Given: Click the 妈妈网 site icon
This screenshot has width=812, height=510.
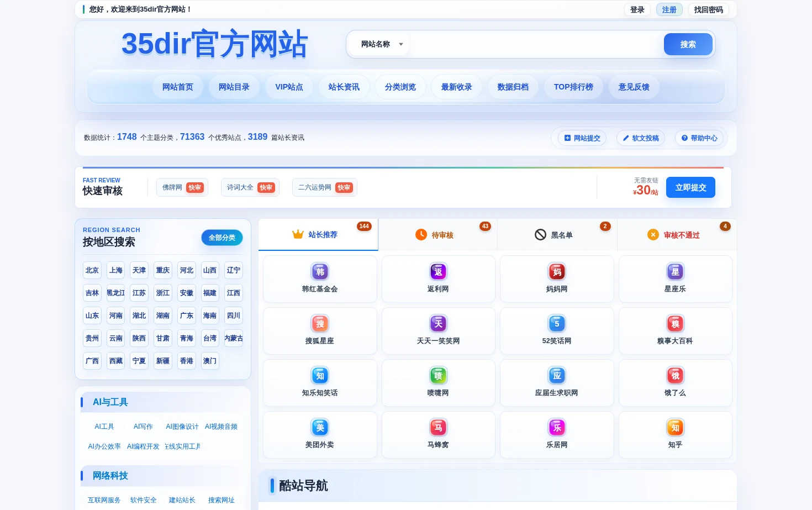Looking at the screenshot, I should [557, 271].
